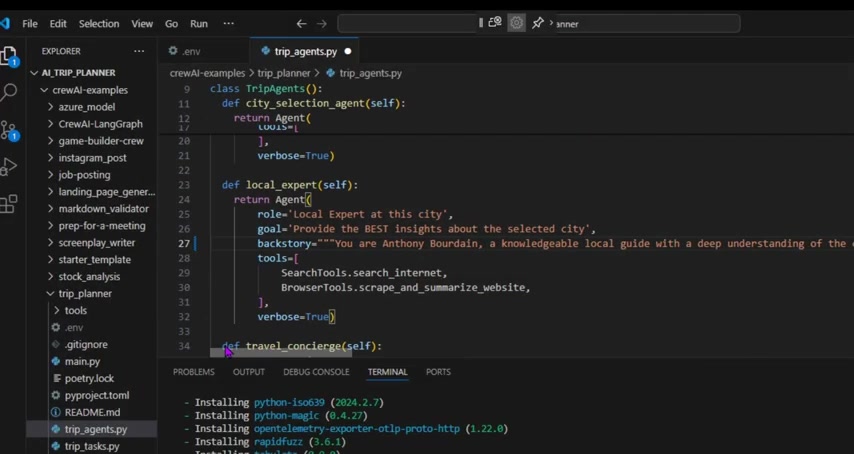The height and width of the screenshot is (454, 854).
Task: Go back with the left arrow
Action: coord(301,23)
